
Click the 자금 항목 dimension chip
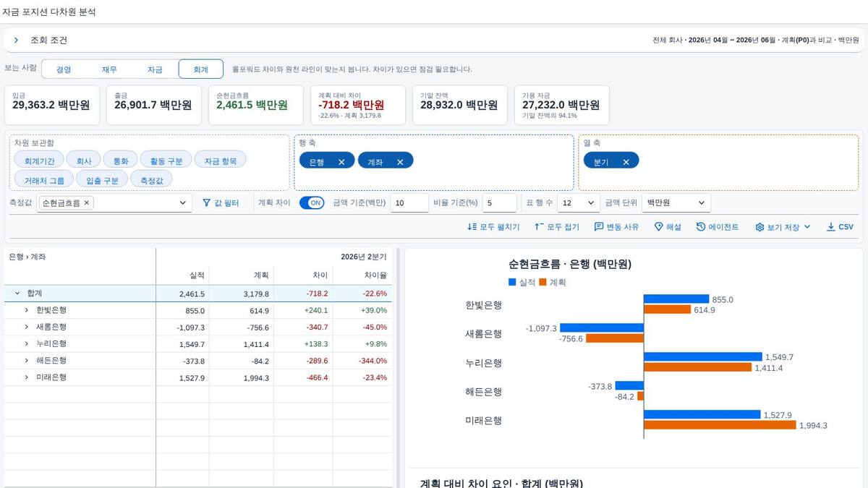point(220,160)
